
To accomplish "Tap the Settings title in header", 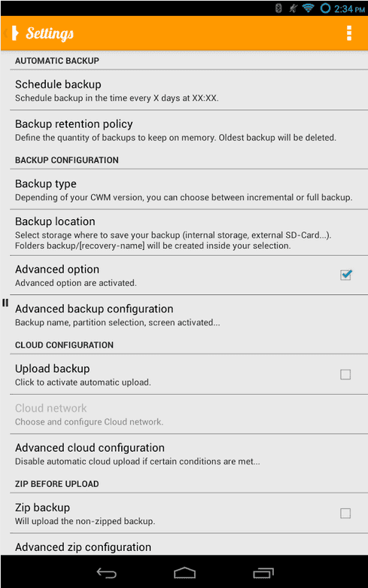I will click(50, 33).
